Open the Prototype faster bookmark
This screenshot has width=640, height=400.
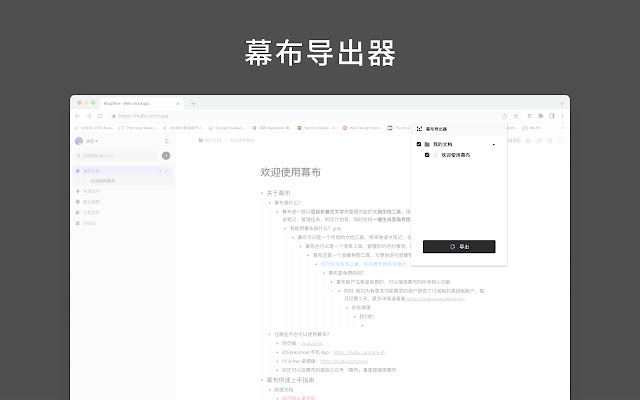pyautogui.click(x=138, y=128)
